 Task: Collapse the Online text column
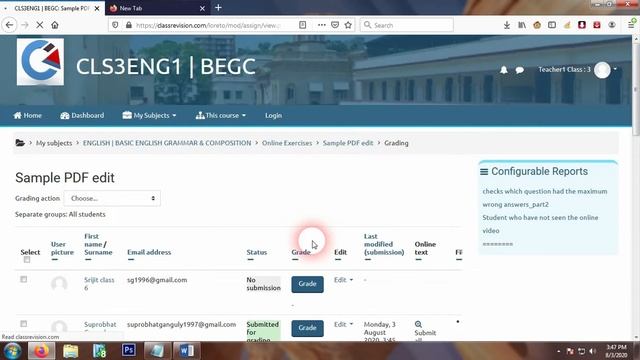418,260
